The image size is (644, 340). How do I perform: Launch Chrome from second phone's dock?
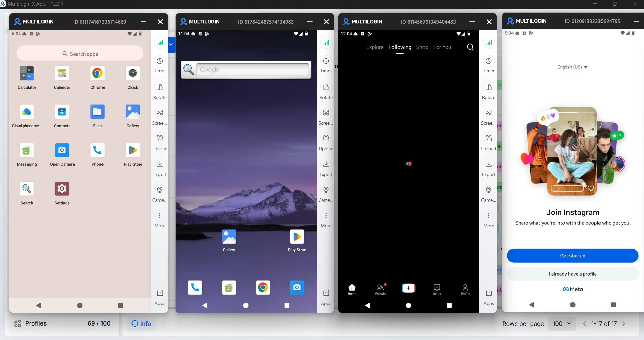coord(263,287)
